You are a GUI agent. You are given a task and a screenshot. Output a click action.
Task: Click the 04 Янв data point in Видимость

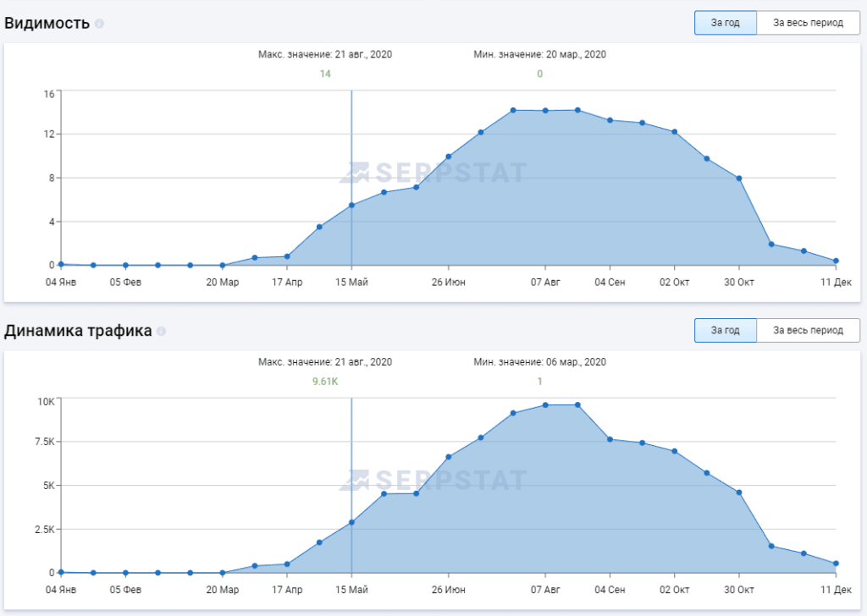61,265
